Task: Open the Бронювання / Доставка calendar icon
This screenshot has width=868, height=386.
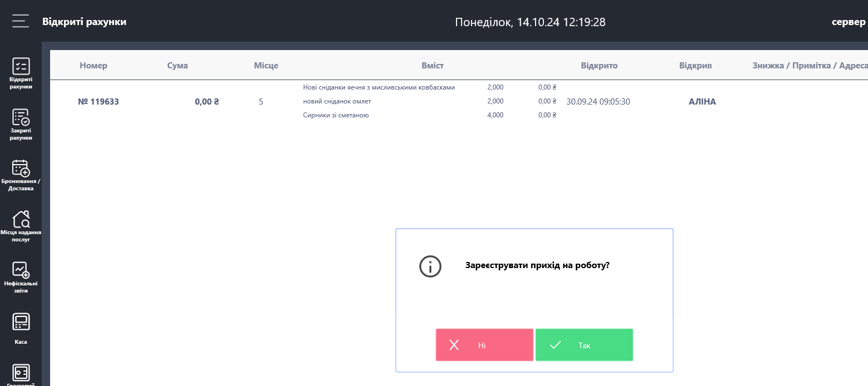Action: coord(21,168)
